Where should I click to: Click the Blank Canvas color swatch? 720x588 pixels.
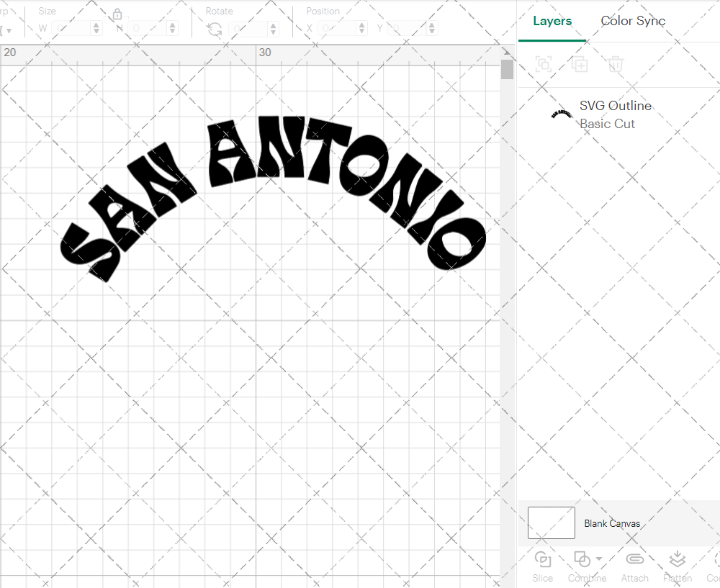pos(551,523)
